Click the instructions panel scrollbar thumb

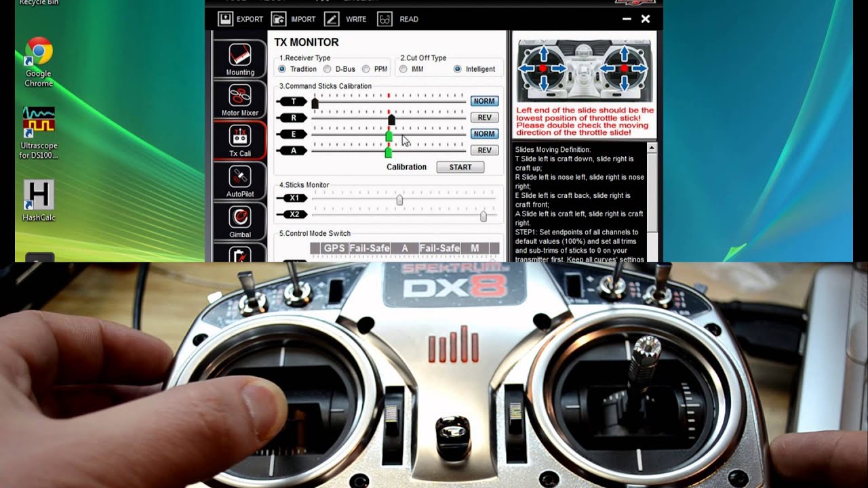tap(652, 192)
